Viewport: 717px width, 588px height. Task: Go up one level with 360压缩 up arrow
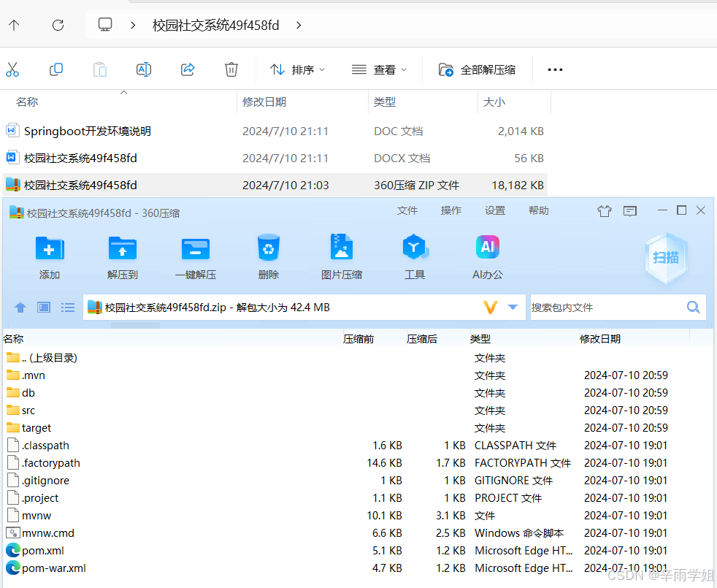[20, 308]
